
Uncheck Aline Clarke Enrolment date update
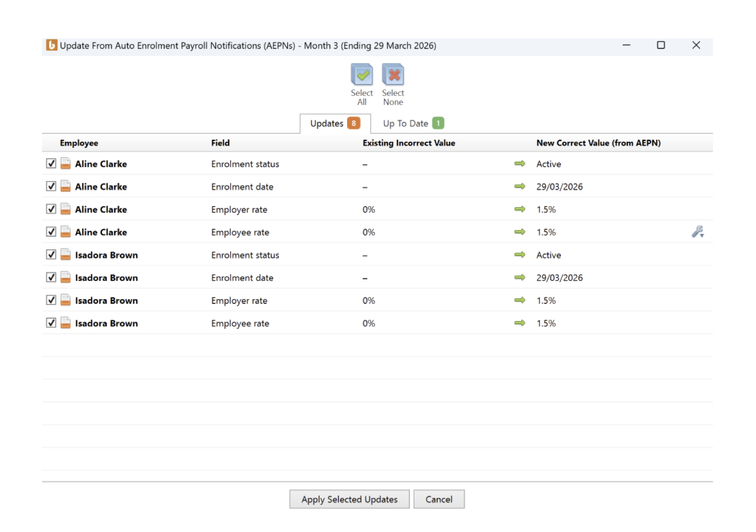tap(51, 186)
